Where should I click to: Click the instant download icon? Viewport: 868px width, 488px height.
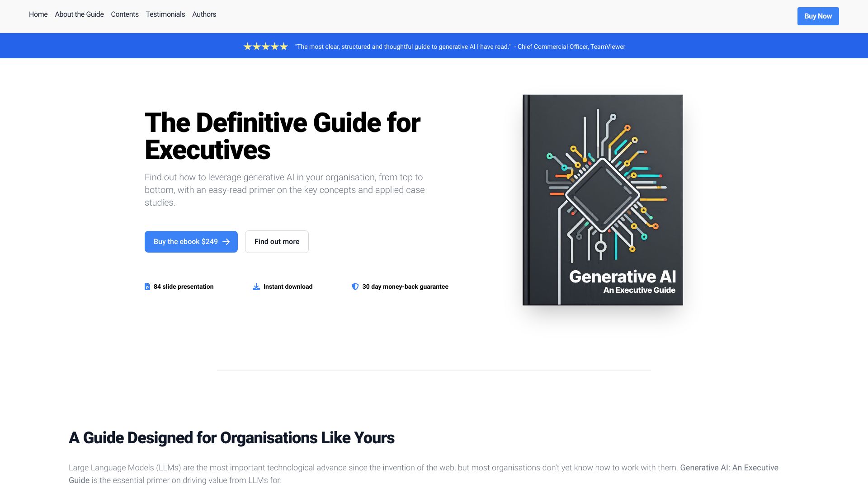click(x=256, y=286)
